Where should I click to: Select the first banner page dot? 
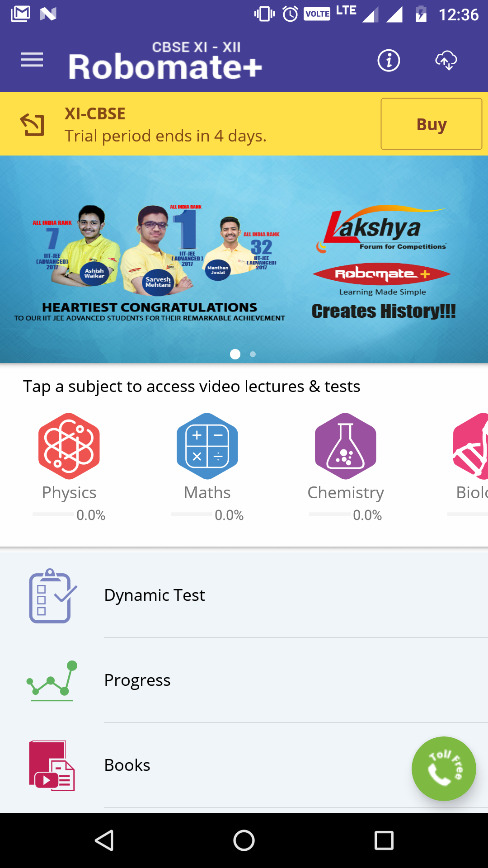[235, 354]
